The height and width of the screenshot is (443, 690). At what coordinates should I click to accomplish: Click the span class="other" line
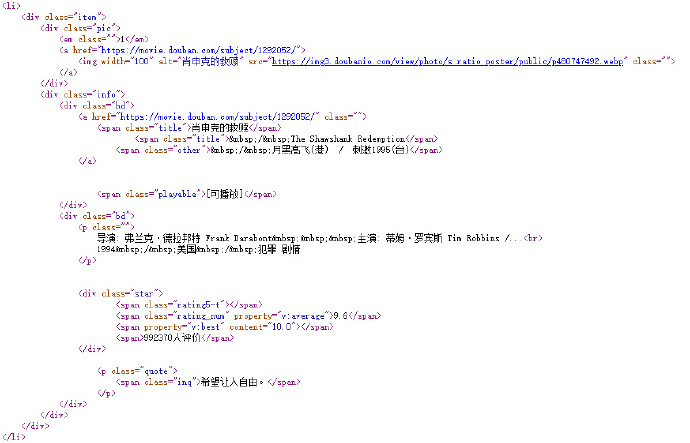(x=279, y=150)
